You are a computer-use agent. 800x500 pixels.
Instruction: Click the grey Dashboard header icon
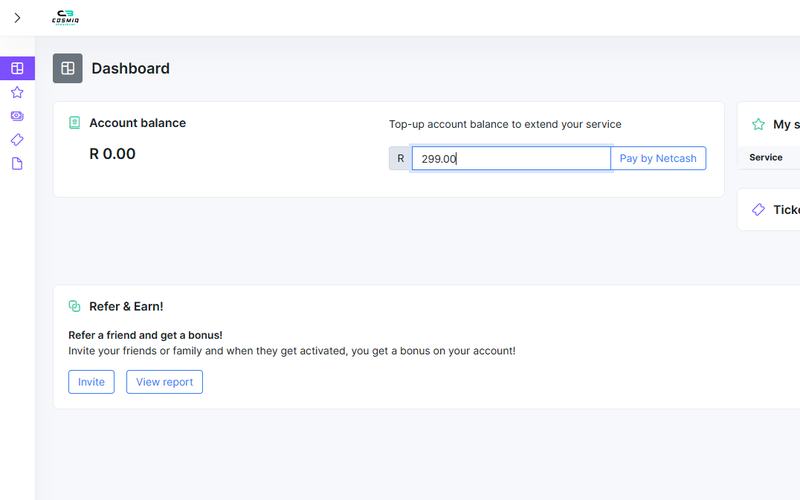67,68
